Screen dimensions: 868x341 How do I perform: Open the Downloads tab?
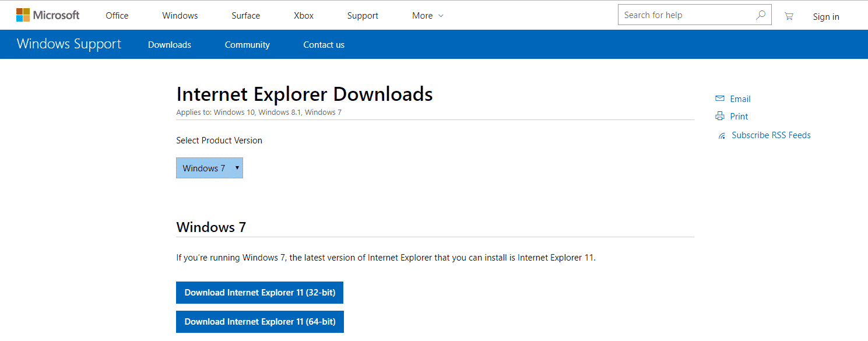point(169,45)
